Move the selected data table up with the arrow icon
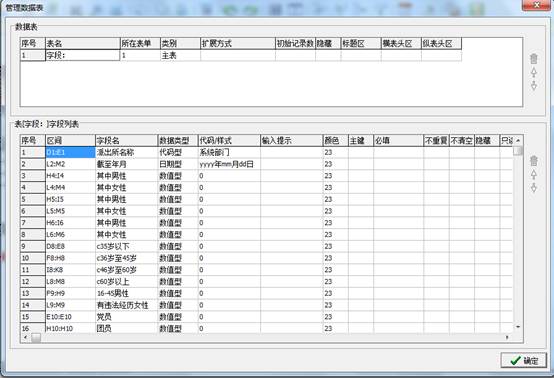This screenshot has height=378, width=554. [x=534, y=72]
